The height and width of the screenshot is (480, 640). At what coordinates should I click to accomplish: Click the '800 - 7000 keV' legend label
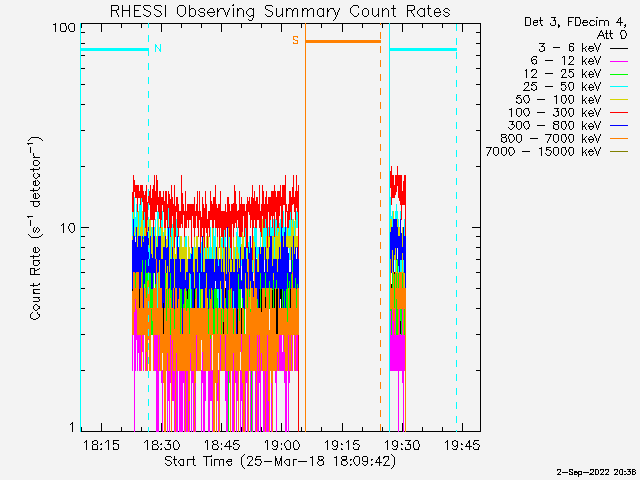tap(551, 139)
